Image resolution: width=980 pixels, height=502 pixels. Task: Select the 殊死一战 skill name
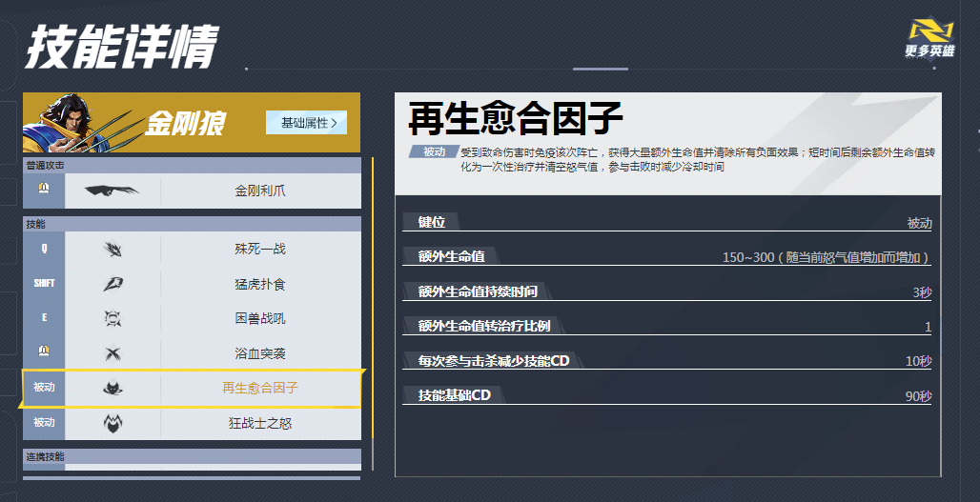[x=260, y=250]
